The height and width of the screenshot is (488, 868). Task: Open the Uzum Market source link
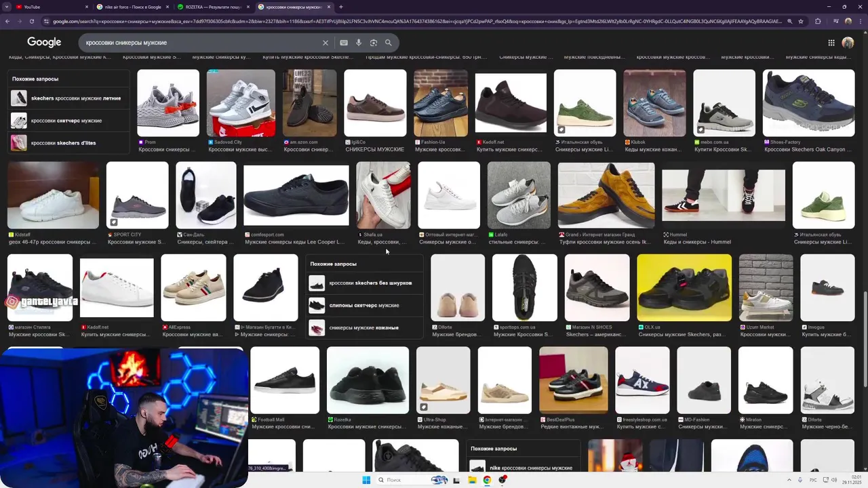(760, 327)
